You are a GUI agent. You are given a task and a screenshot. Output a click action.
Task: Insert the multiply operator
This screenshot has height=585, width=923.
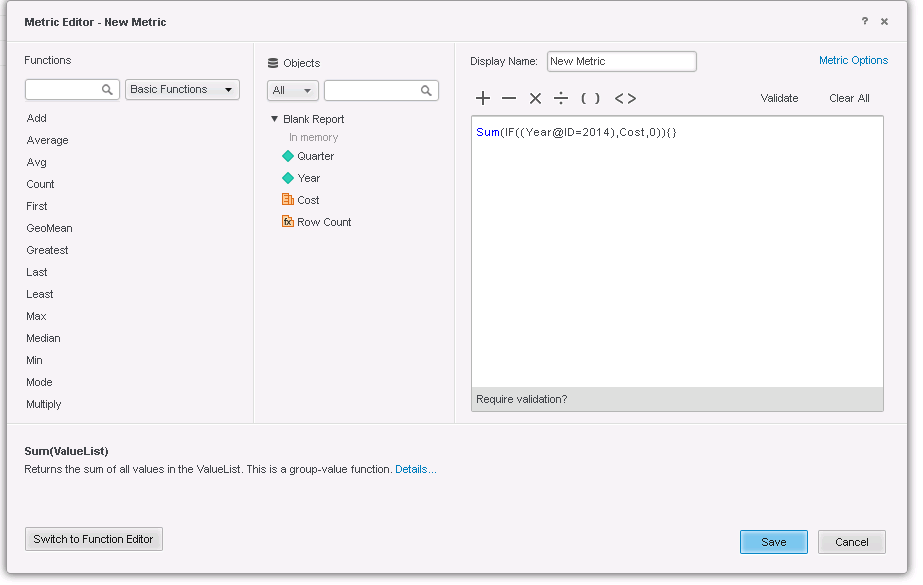535,98
